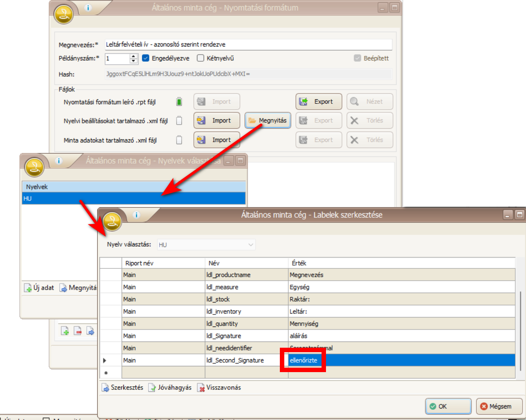Click the green file-status icon for the .rpt file

[x=179, y=102]
